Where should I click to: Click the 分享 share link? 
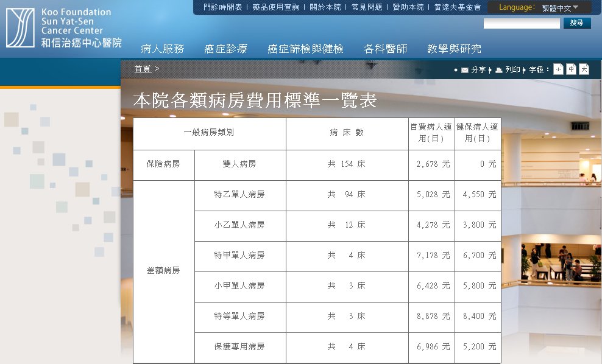click(x=478, y=70)
